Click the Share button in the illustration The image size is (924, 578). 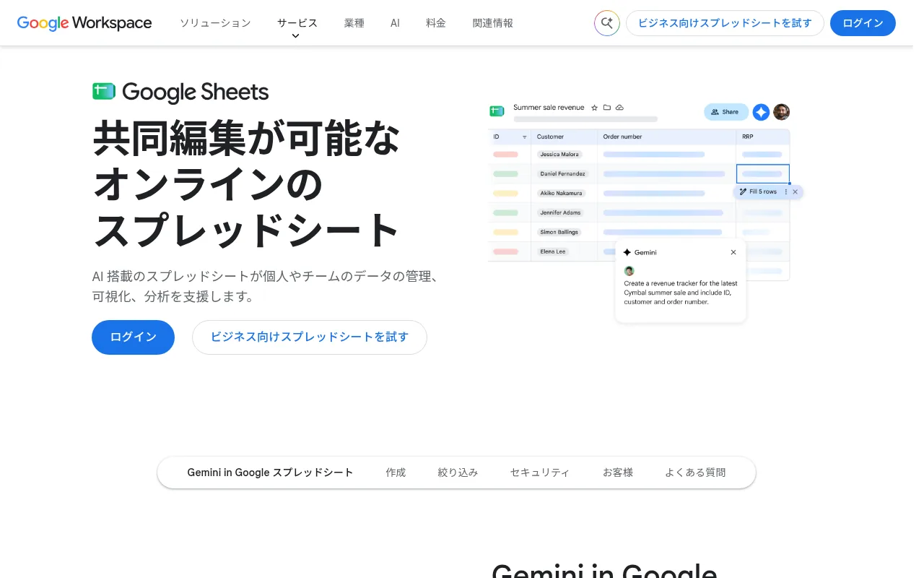725,112
